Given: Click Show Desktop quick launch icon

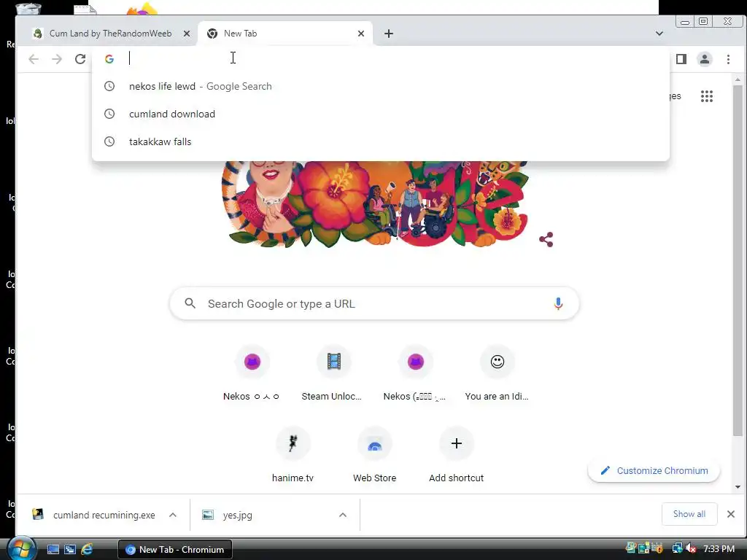Looking at the screenshot, I should click(x=53, y=549).
